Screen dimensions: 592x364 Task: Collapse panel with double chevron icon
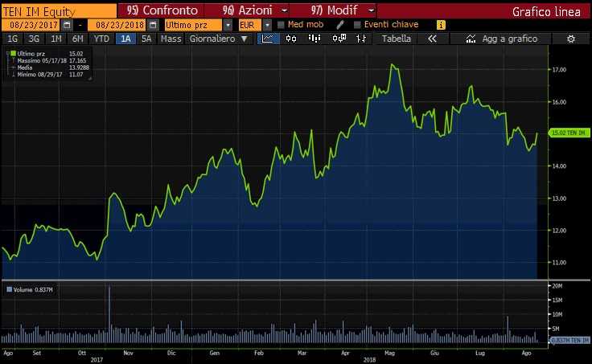(432, 39)
